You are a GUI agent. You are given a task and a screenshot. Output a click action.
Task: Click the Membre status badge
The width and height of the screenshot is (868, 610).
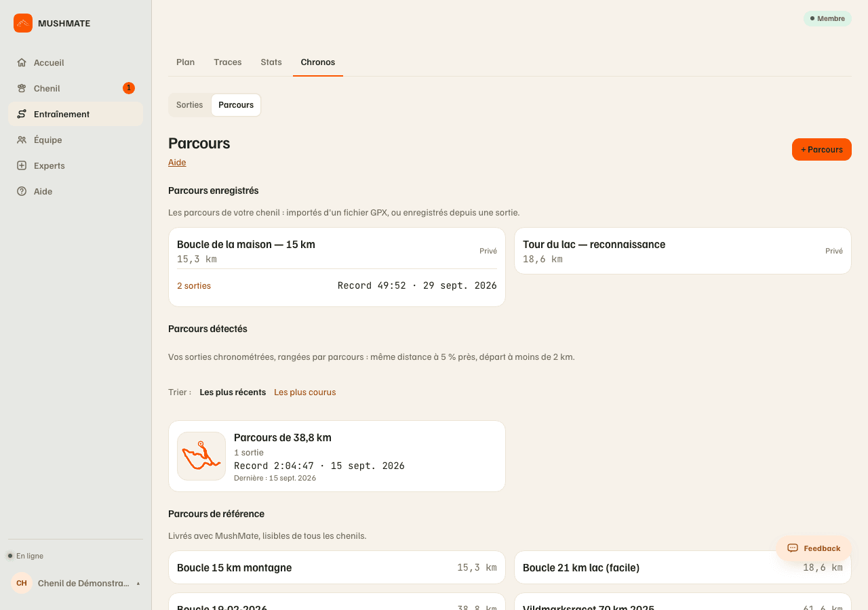[827, 18]
